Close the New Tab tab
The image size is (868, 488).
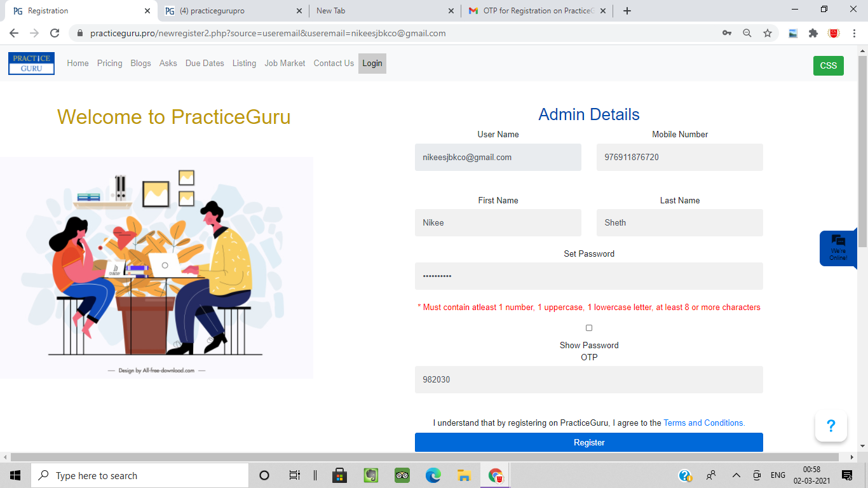(x=451, y=11)
